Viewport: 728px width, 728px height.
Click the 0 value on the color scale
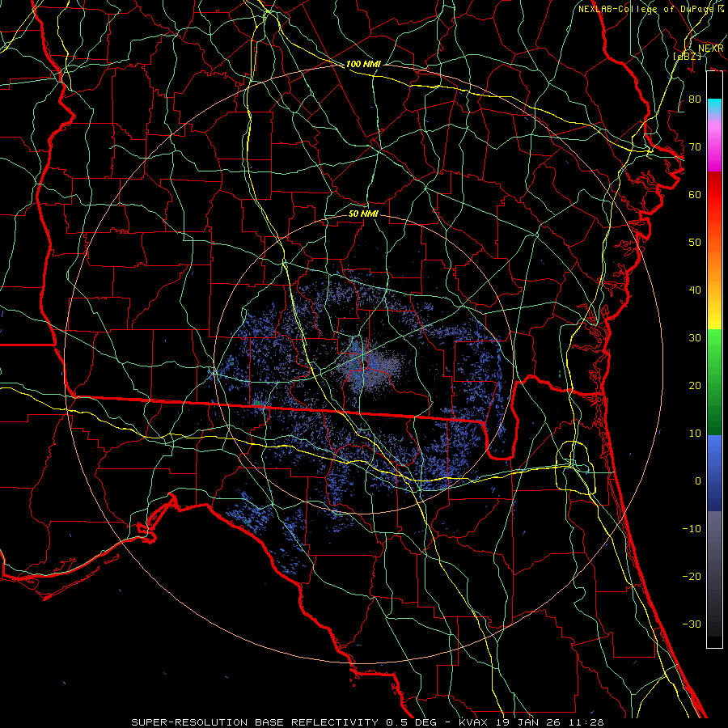pos(698,481)
